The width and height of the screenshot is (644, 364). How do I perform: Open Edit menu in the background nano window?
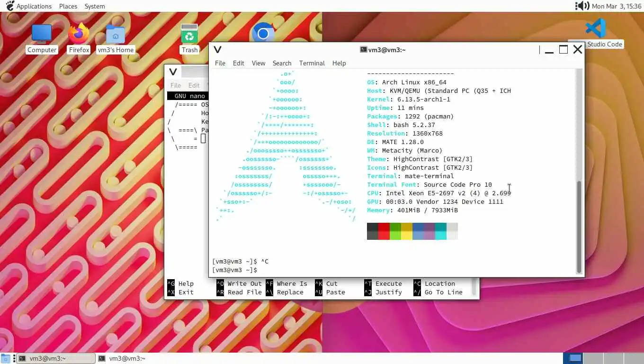pos(194,85)
